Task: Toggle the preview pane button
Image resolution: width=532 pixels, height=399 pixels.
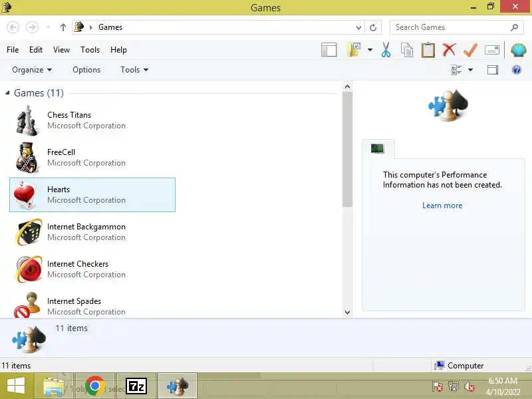Action: coord(493,70)
